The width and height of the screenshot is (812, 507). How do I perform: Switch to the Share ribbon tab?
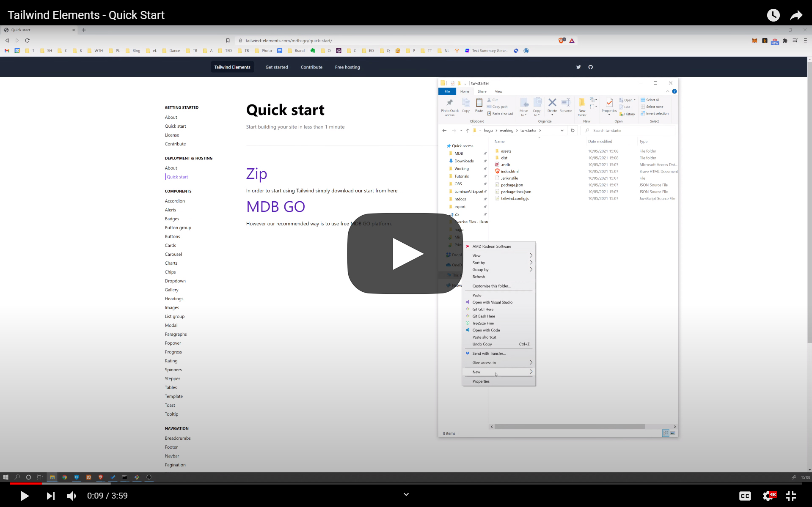click(482, 91)
